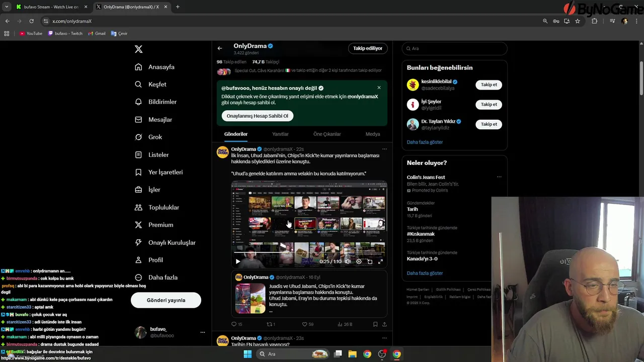The width and height of the screenshot is (644, 362).
Task: Open Bildirimler notifications
Action: 156,102
